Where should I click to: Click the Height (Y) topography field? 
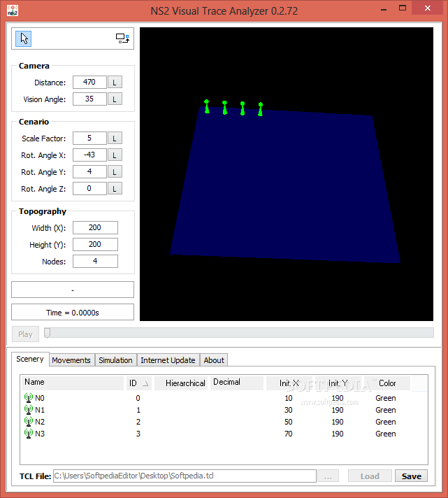(x=95, y=245)
